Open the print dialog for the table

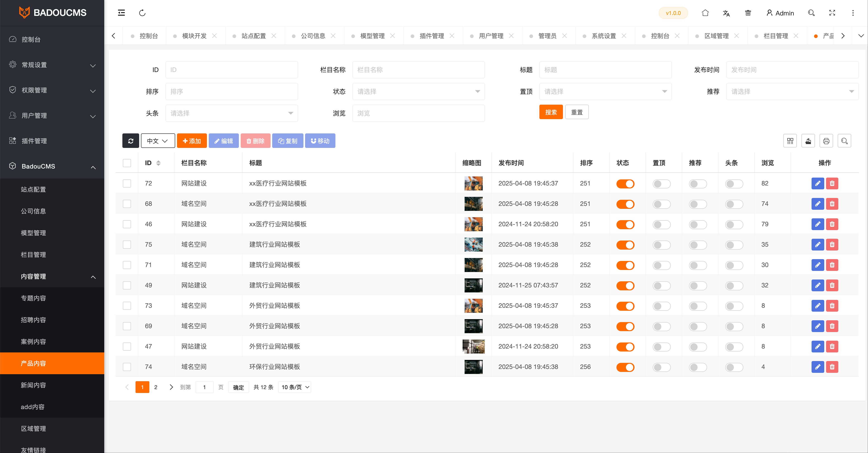pos(826,141)
